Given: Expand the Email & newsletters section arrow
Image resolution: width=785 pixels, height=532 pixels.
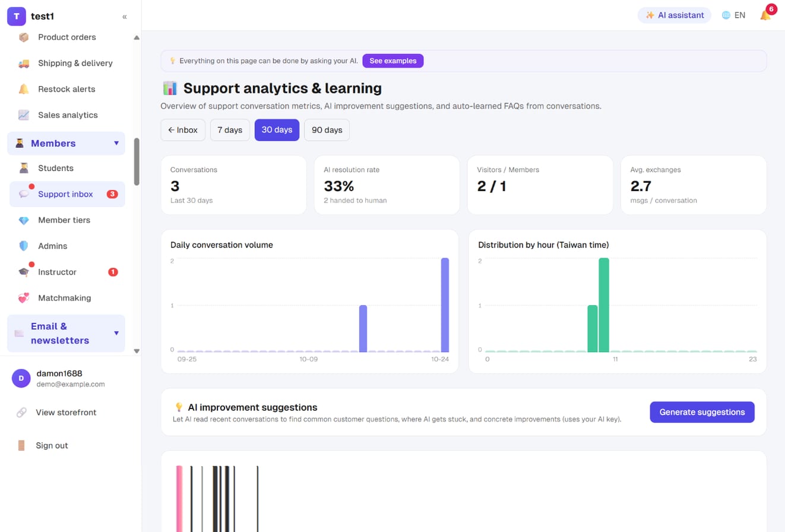Looking at the screenshot, I should click(x=116, y=333).
